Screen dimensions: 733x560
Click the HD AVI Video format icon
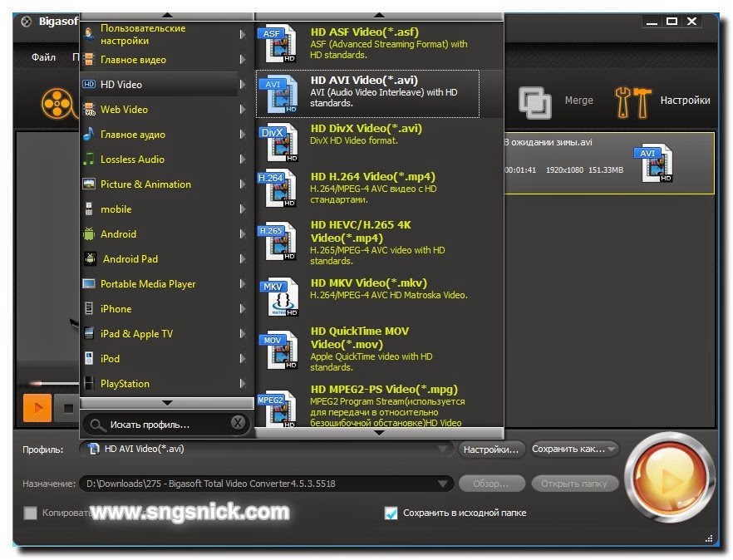[279, 94]
